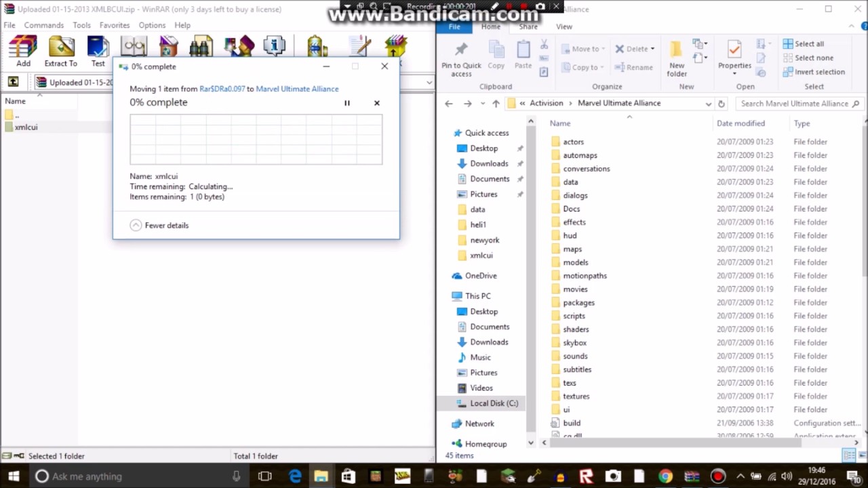Click the VirusScan icon in WinRAR toolbar
This screenshot has width=868, height=488.
point(317,47)
